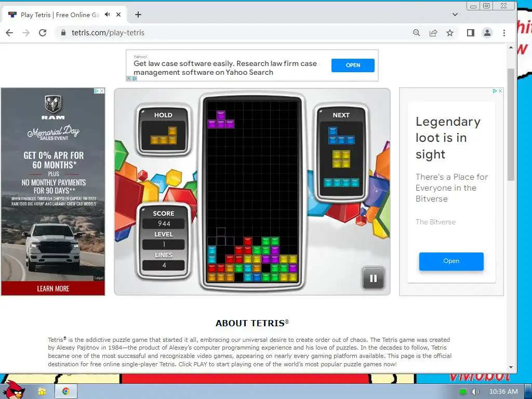Click the NEXT panel label
Viewport: 532px width, 399px height.
(341, 115)
